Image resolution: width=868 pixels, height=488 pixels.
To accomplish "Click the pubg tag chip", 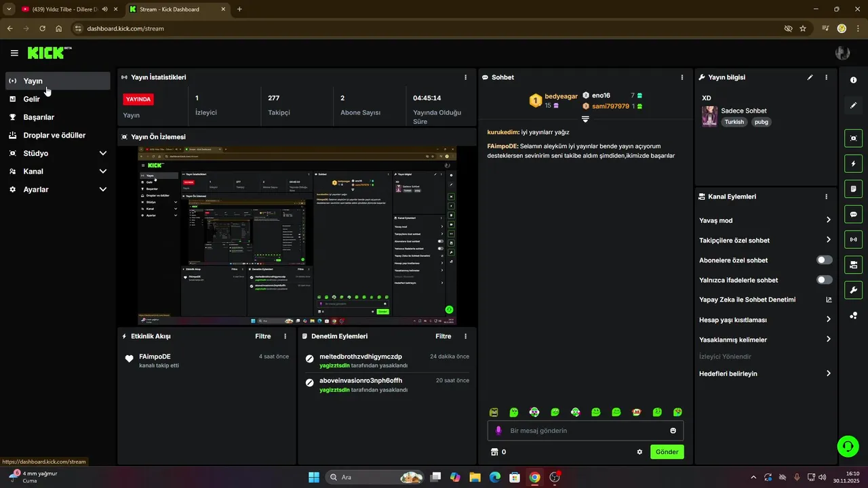I will (x=762, y=122).
